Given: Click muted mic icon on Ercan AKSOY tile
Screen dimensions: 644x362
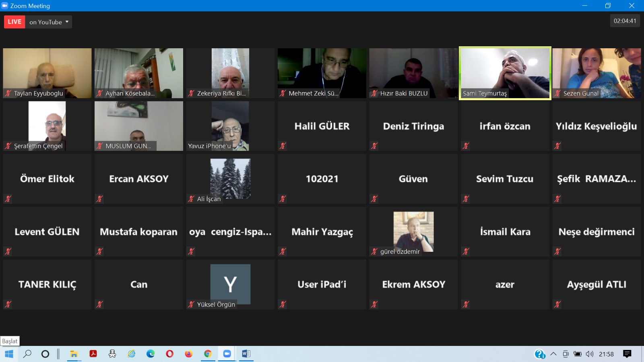Looking at the screenshot, I should coord(100,199).
